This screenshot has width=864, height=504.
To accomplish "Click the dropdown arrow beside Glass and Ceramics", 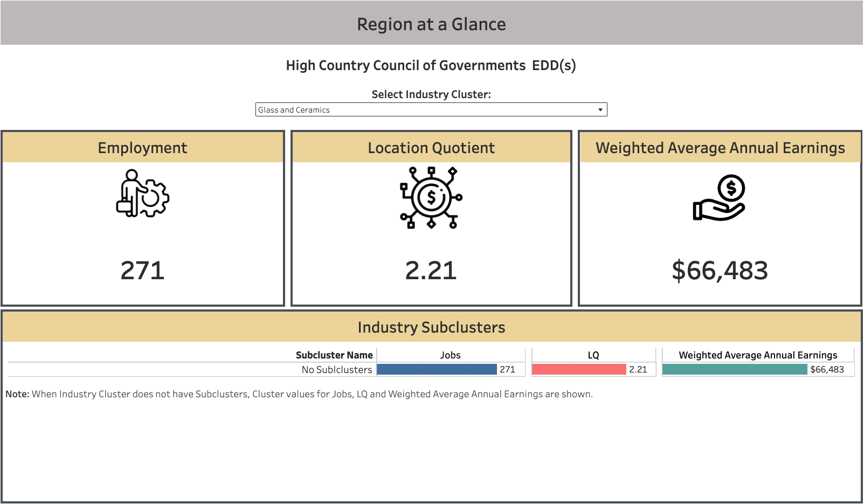I will coord(600,110).
